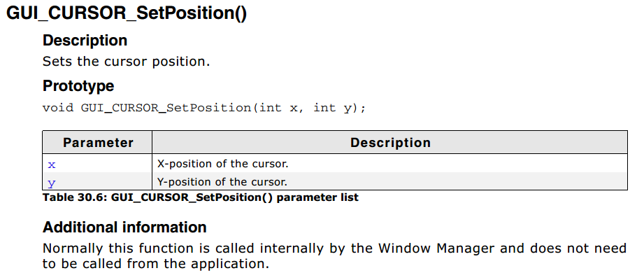
Task: Click the GUI_CURSOR_SetPosition() page title
Action: [x=127, y=13]
